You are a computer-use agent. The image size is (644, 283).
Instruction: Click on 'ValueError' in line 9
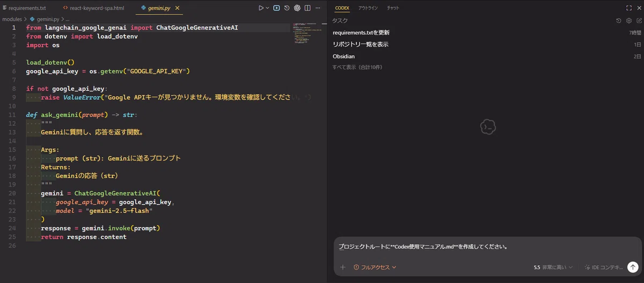point(83,98)
